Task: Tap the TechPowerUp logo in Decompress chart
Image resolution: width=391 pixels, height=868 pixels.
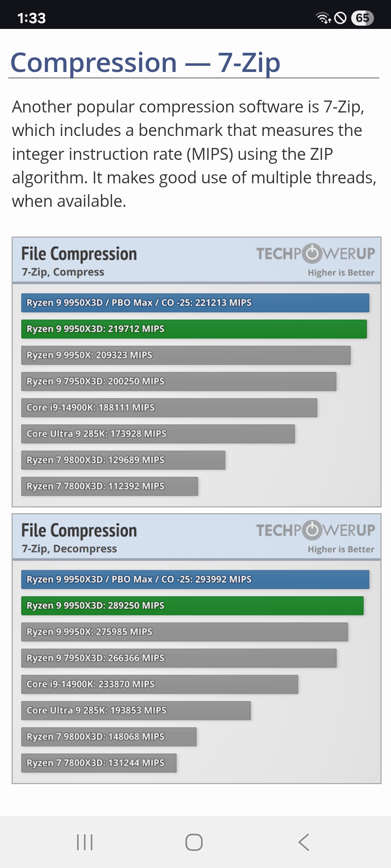Action: [x=315, y=530]
